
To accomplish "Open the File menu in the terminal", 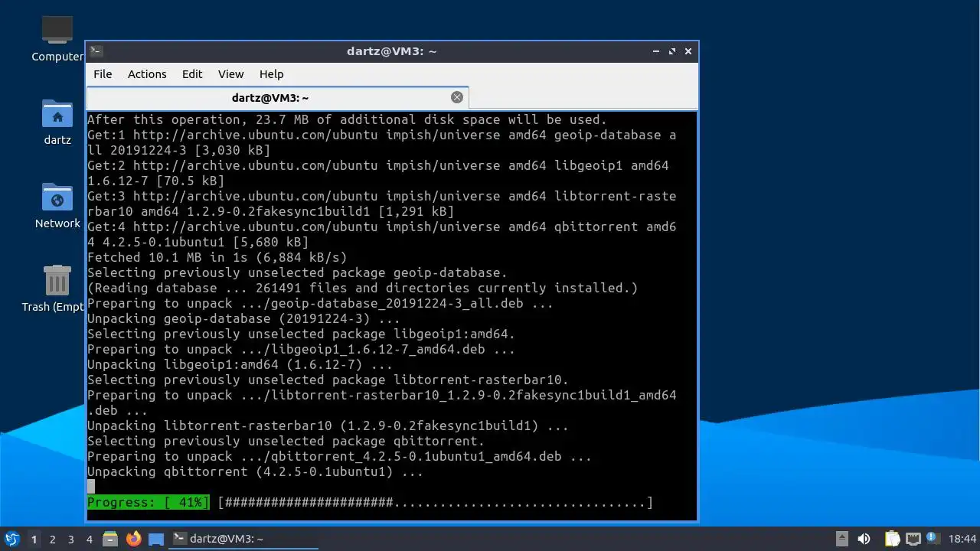I will (103, 74).
